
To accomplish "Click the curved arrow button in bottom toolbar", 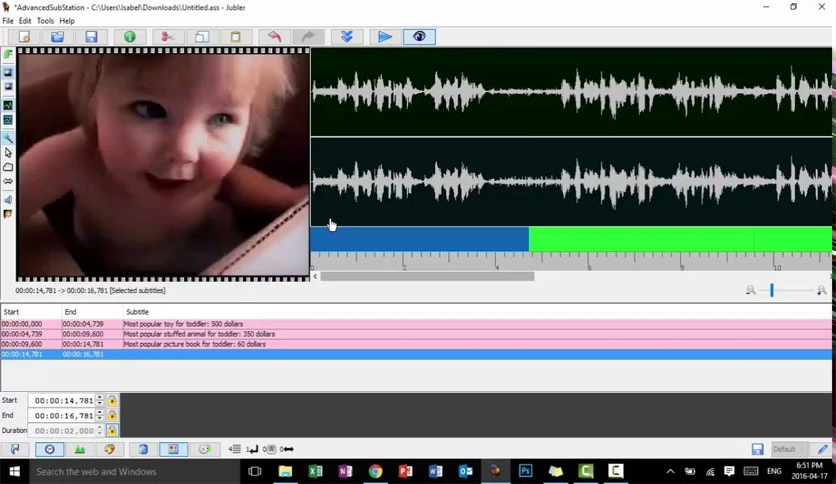I will pos(14,449).
